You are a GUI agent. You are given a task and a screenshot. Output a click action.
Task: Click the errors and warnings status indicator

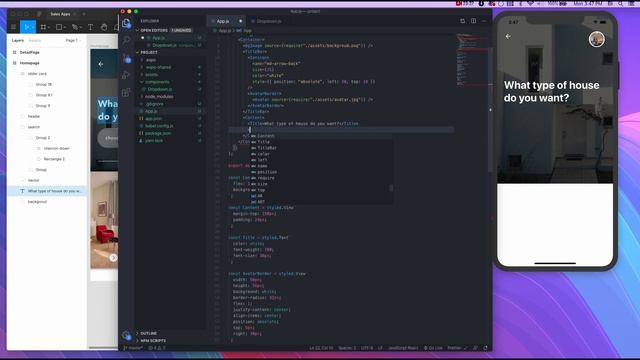tap(157, 348)
